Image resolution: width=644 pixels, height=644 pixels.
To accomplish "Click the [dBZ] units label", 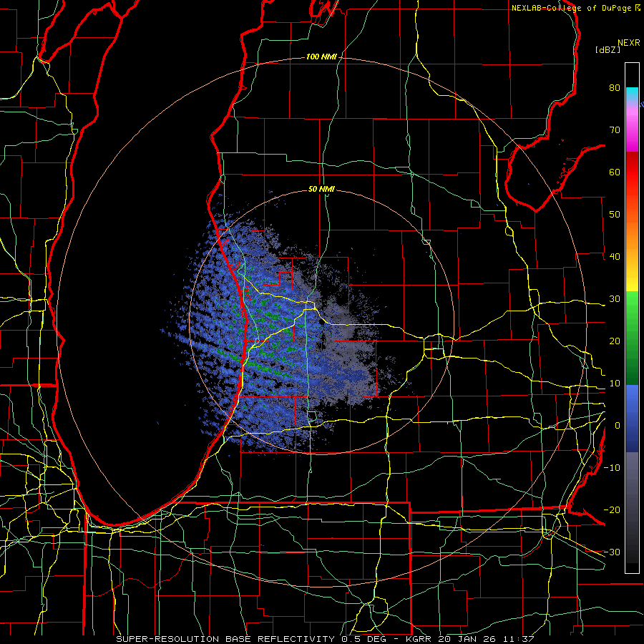I will coord(608,49).
